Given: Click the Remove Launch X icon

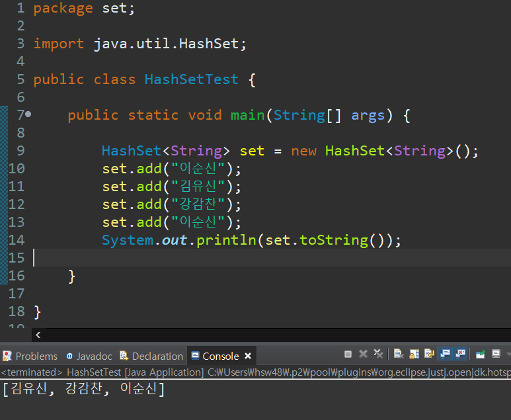Looking at the screenshot, I should click(x=363, y=354).
